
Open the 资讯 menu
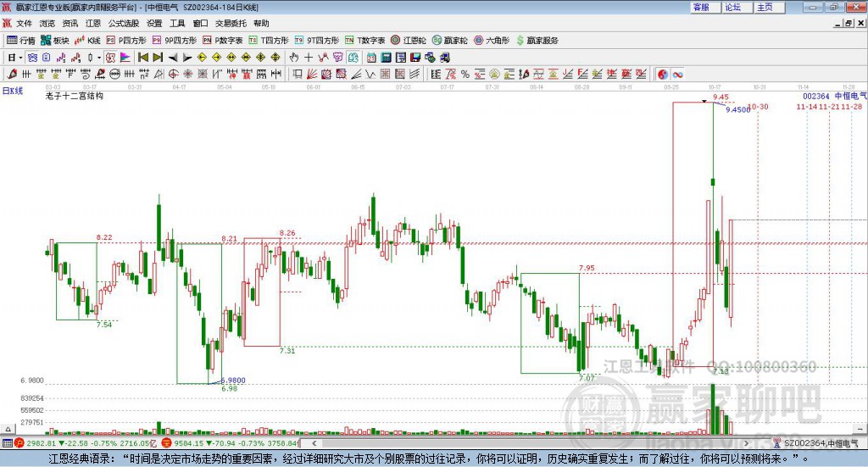tap(70, 23)
